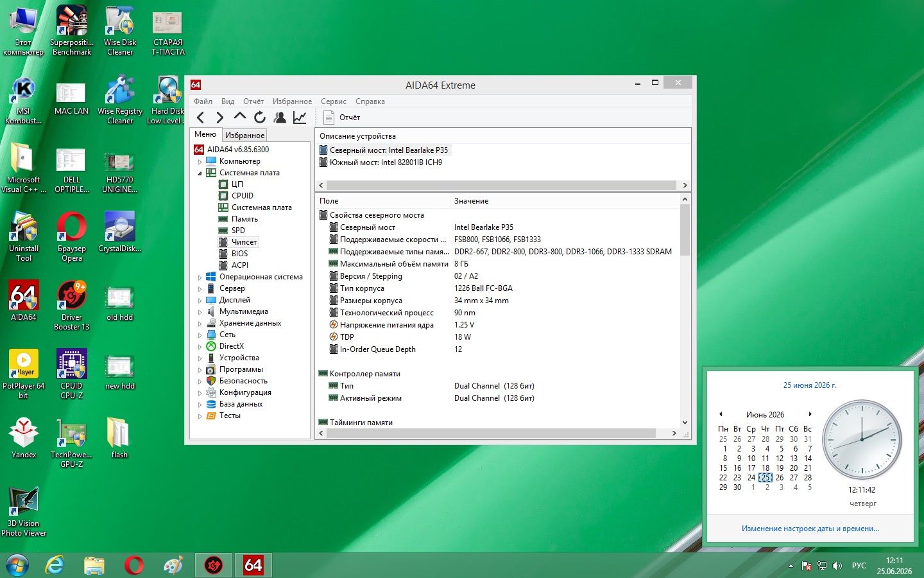Select the BIOS tree item
The height and width of the screenshot is (578, 924).
coord(239,254)
